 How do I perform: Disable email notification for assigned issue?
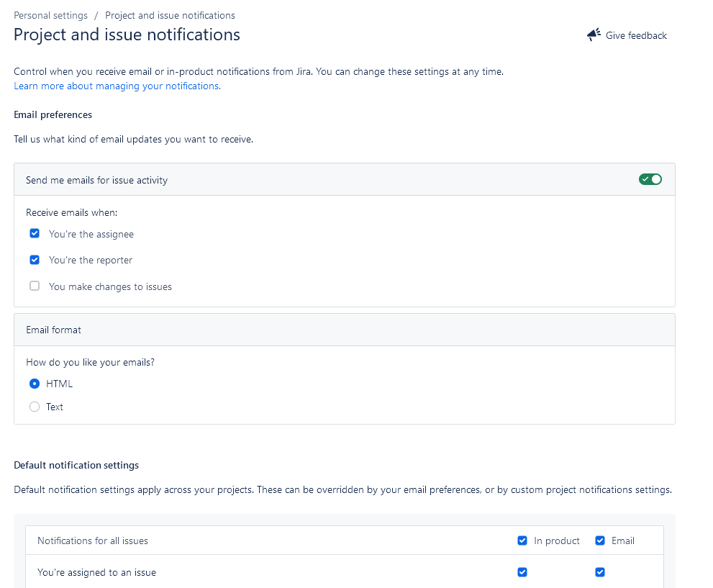pyautogui.click(x=600, y=572)
